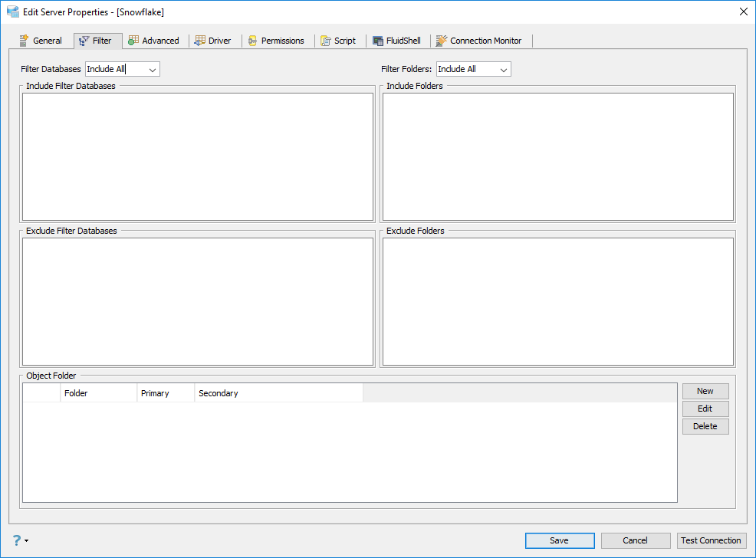Click inside Include Filter Databases list

tap(198, 157)
